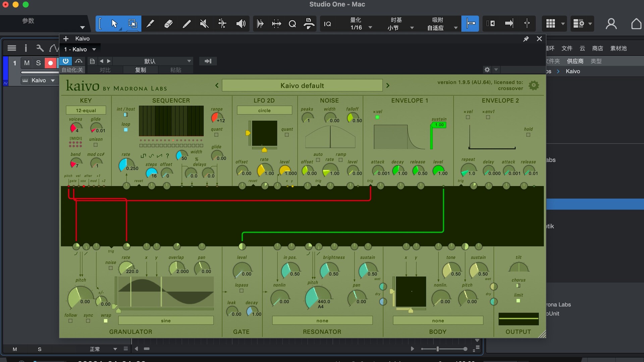Select the Mute tool

click(204, 24)
